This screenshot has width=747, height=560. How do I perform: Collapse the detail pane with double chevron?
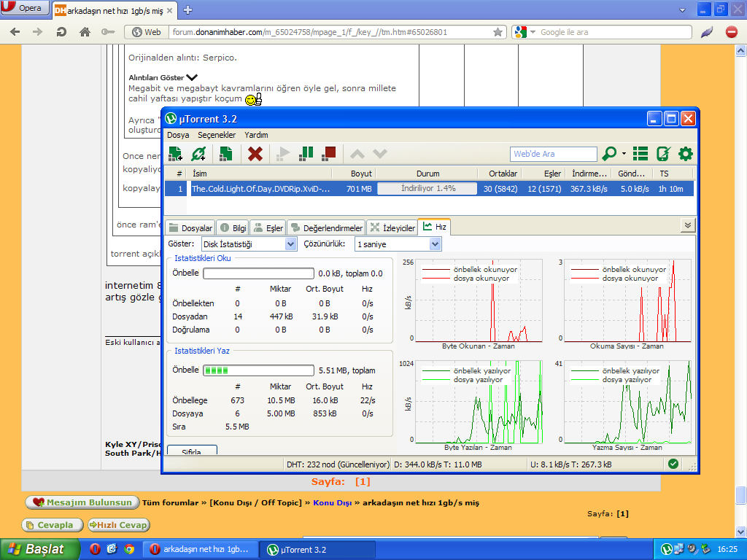coord(687,225)
